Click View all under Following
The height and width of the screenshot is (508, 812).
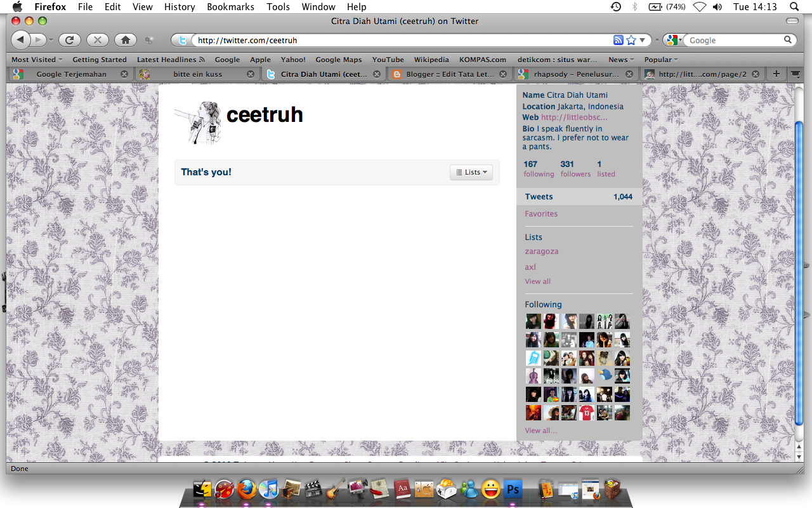tap(540, 431)
